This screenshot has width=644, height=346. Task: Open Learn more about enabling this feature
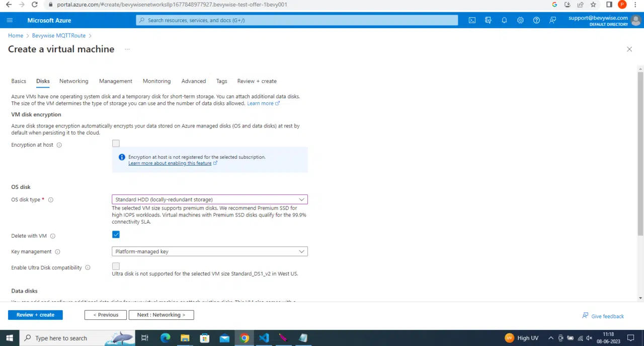[x=173, y=163]
